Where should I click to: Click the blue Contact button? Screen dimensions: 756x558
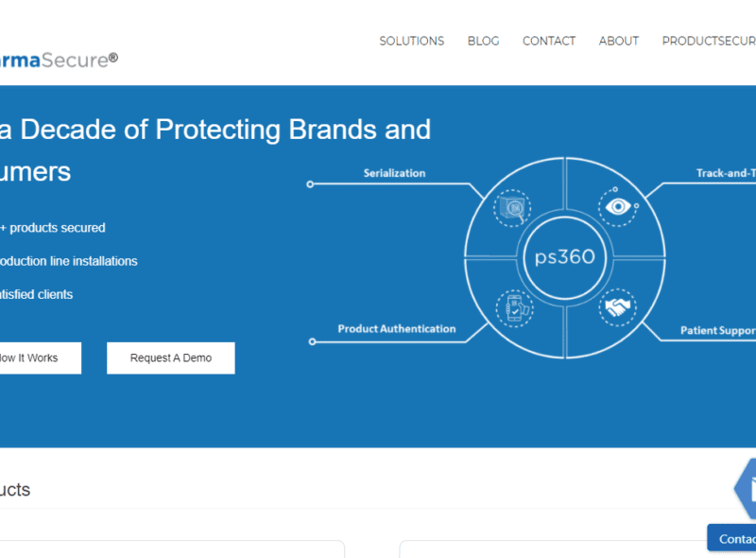tap(731, 538)
